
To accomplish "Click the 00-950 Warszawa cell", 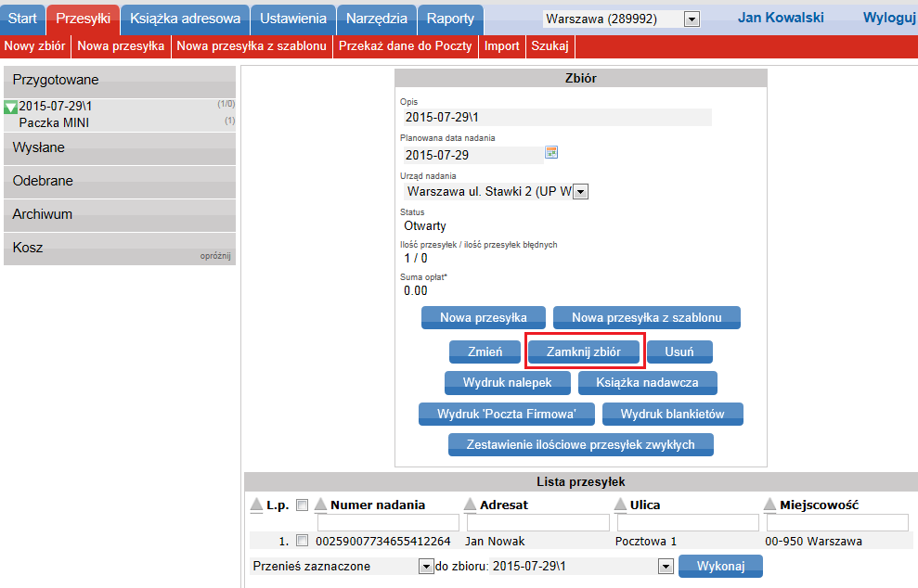I will click(x=813, y=542).
